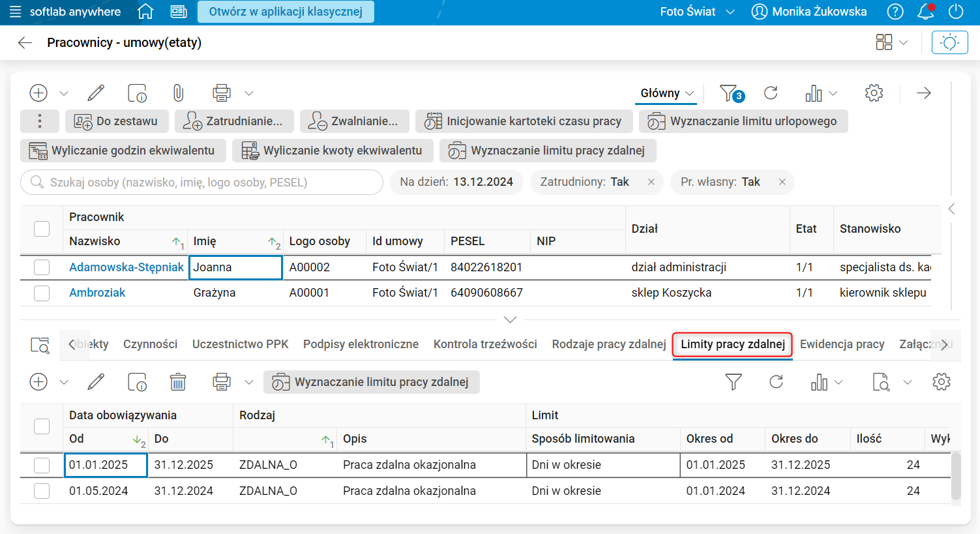This screenshot has width=980, height=534.
Task: Click the Wyznaczanie limitu urlopowego button
Action: (743, 121)
